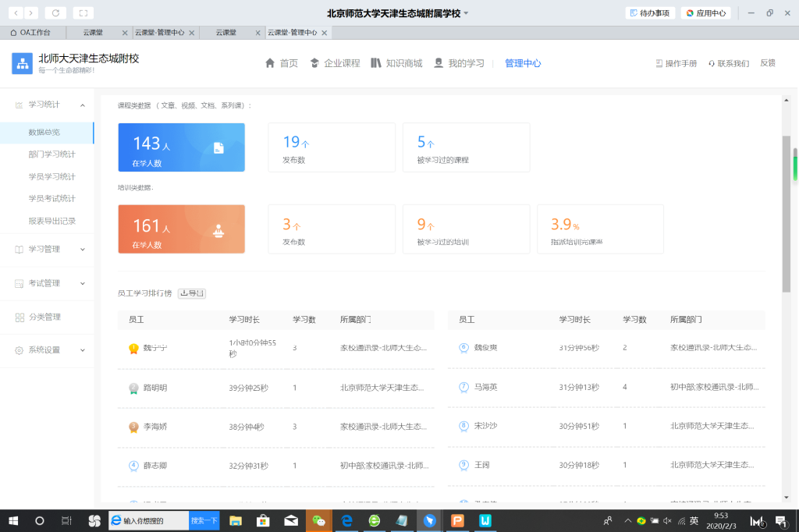
Task: Click the bronze medal icon beside 李海娇
Action: pyautogui.click(x=133, y=427)
